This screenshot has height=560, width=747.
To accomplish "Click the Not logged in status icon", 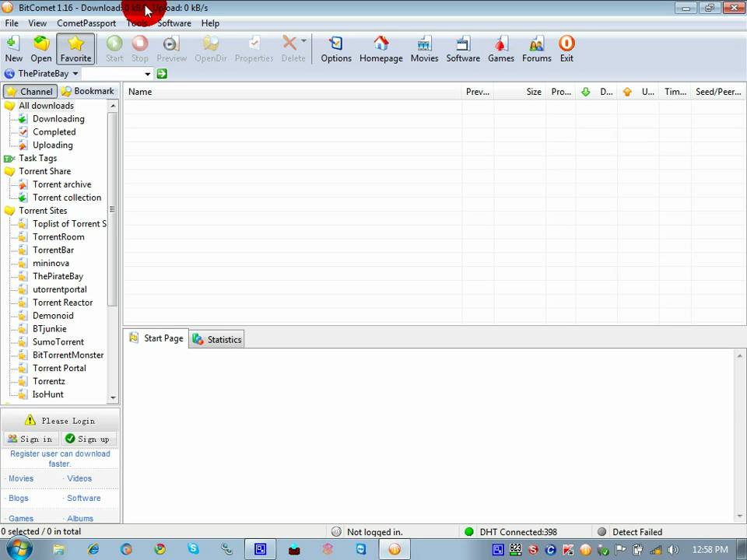I will click(x=336, y=532).
